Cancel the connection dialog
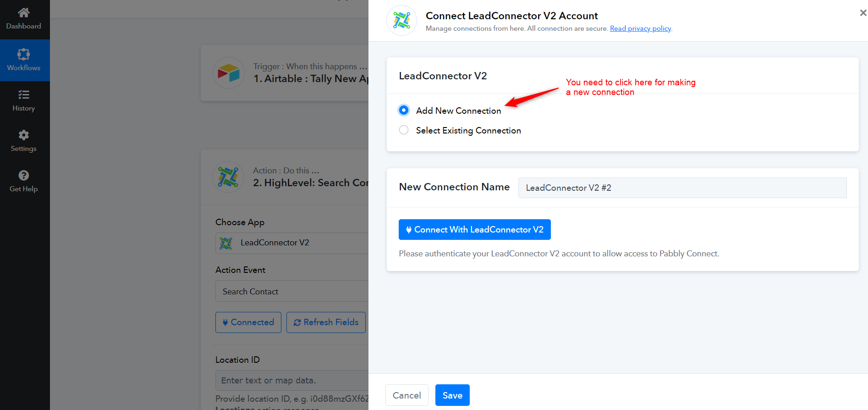Image resolution: width=868 pixels, height=410 pixels. [x=407, y=395]
